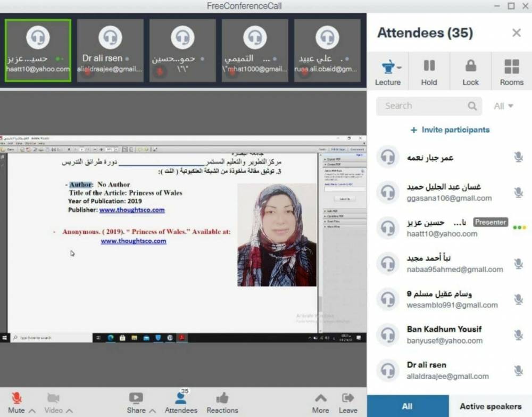The image size is (532, 417).
Task: Click the search magnifier icon
Action: (x=472, y=106)
